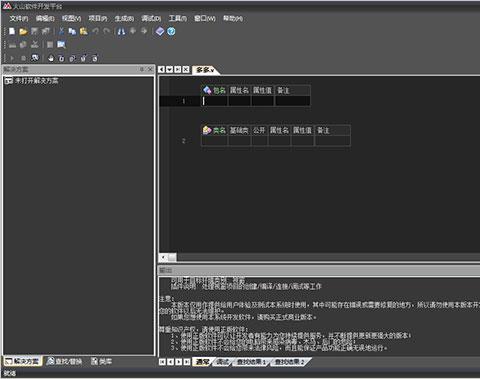Click the greyed square icon beside the magnifier icon

pos(50,45)
